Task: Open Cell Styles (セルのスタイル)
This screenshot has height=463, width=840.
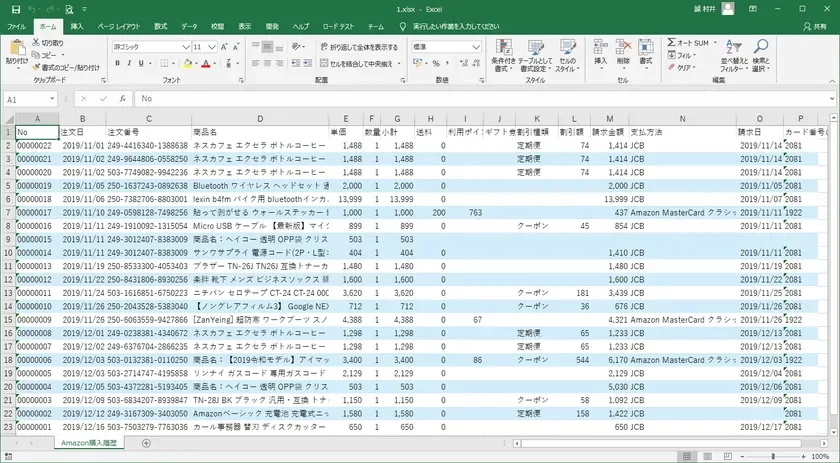Action: click(x=567, y=56)
